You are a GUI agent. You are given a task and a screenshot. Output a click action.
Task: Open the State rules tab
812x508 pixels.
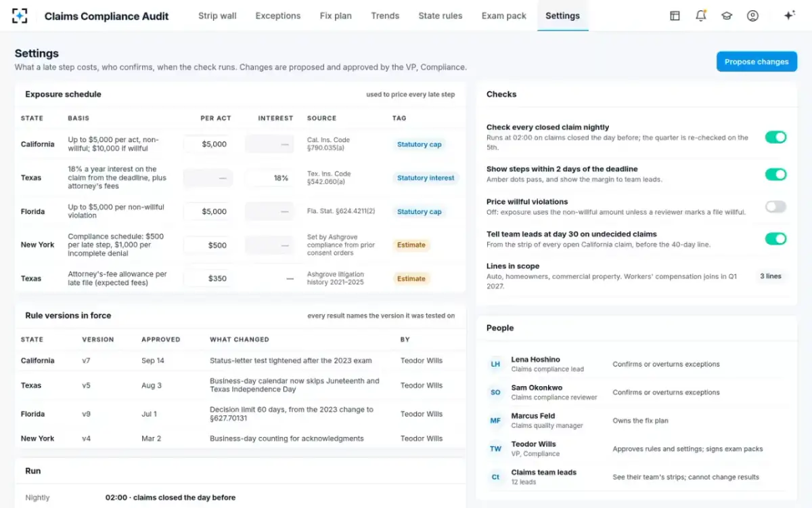coord(441,16)
